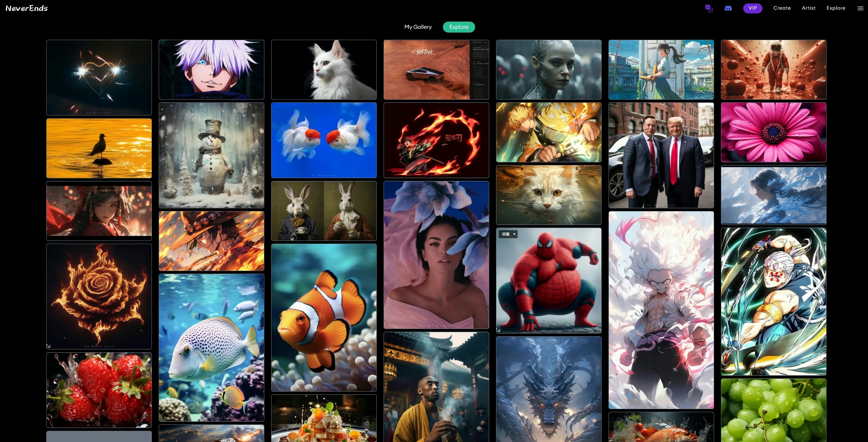This screenshot has height=442, width=868.
Task: Click the language translate icon
Action: pos(709,8)
